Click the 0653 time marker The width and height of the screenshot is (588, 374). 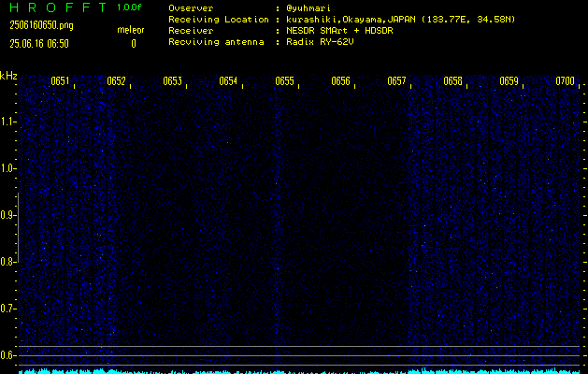(x=173, y=81)
